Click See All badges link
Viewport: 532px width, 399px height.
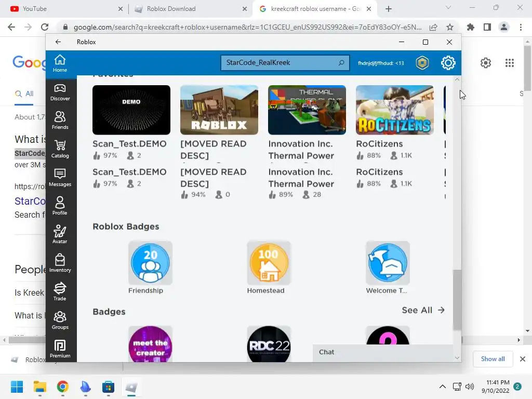[423, 310]
